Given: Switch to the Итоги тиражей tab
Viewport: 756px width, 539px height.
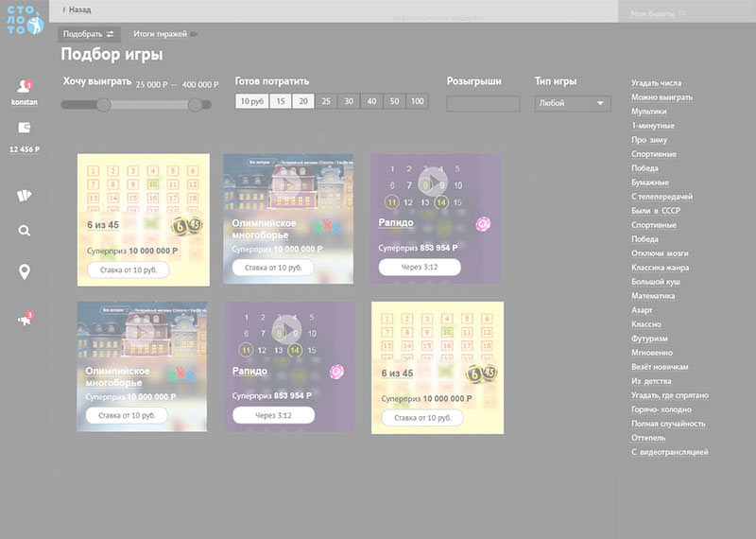Looking at the screenshot, I should pyautogui.click(x=160, y=34).
